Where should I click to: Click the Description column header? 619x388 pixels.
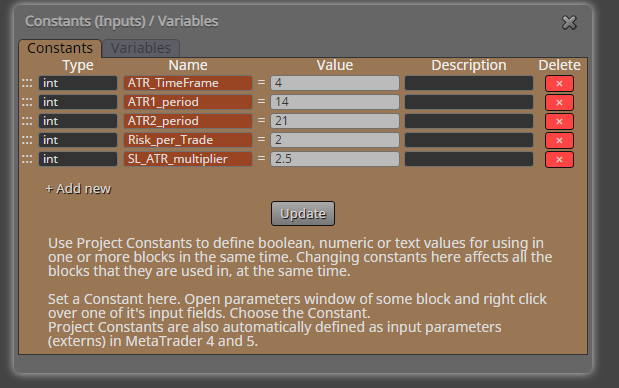(469, 65)
